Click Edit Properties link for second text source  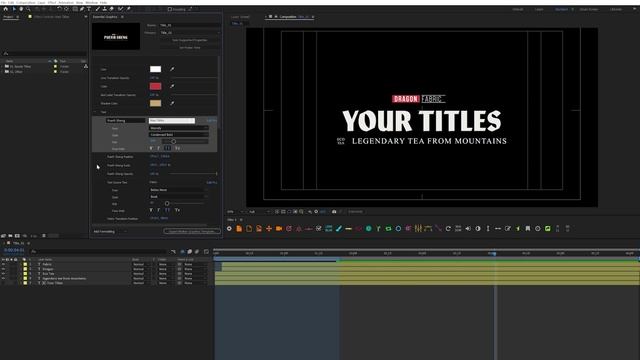click(211, 182)
